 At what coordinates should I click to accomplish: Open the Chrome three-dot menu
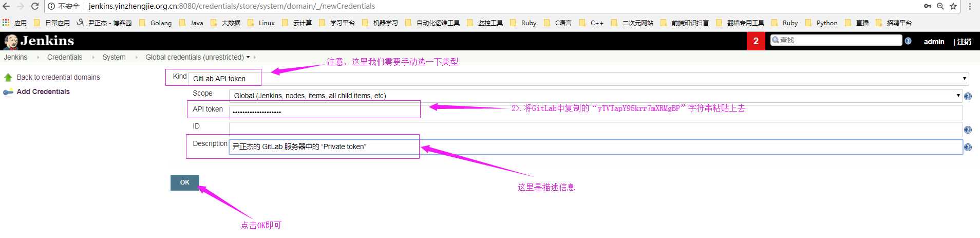click(x=970, y=6)
